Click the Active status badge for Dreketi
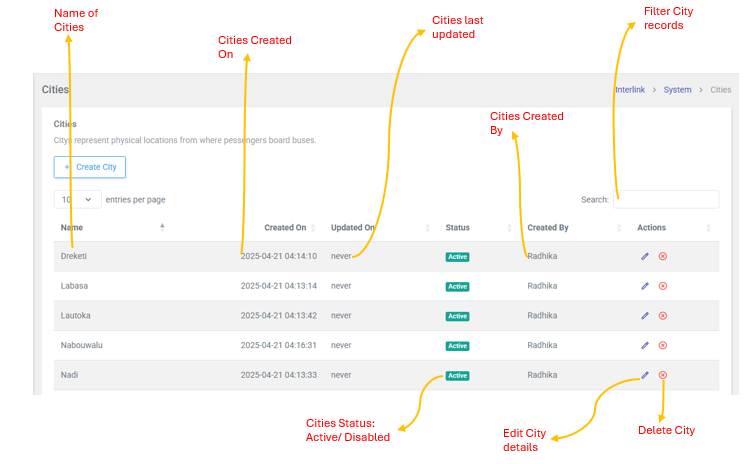This screenshot has width=754, height=464. coord(457,257)
